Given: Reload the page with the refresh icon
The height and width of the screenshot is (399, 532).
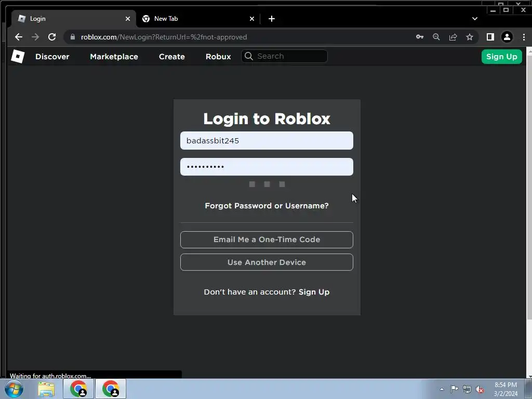Looking at the screenshot, I should (52, 37).
